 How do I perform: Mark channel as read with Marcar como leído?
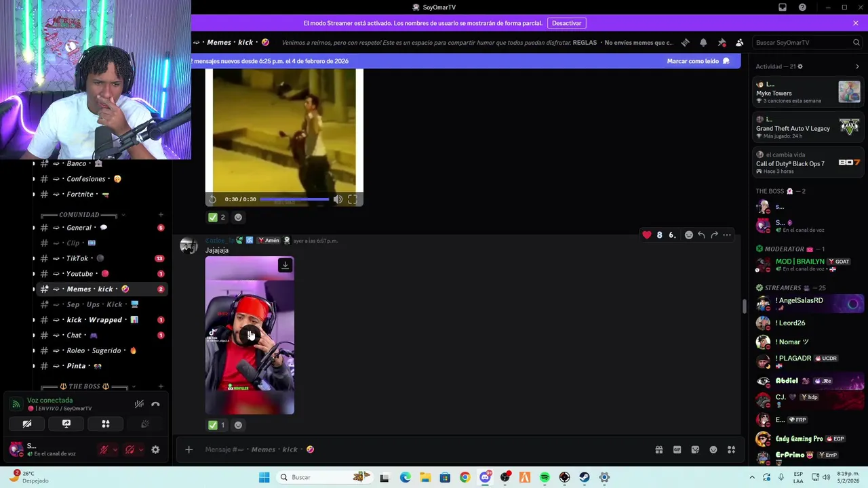(x=698, y=61)
